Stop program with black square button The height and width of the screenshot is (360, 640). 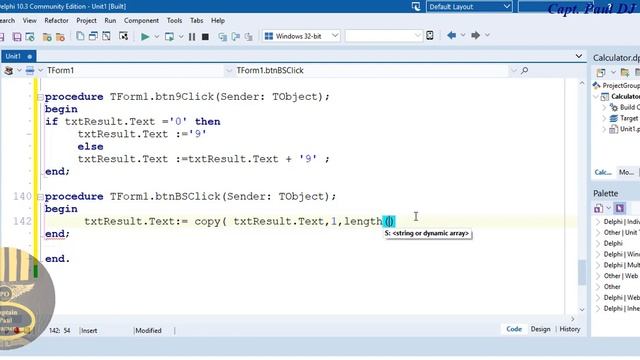[205, 37]
